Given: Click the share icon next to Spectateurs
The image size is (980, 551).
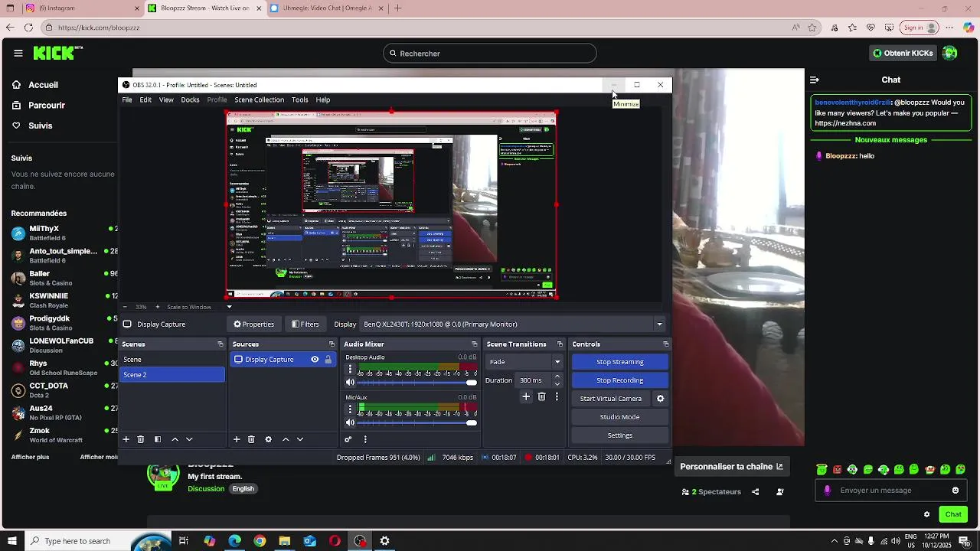Looking at the screenshot, I should (756, 492).
